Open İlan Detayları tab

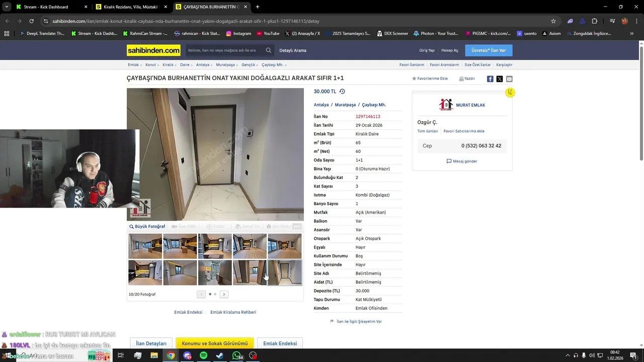(x=151, y=343)
